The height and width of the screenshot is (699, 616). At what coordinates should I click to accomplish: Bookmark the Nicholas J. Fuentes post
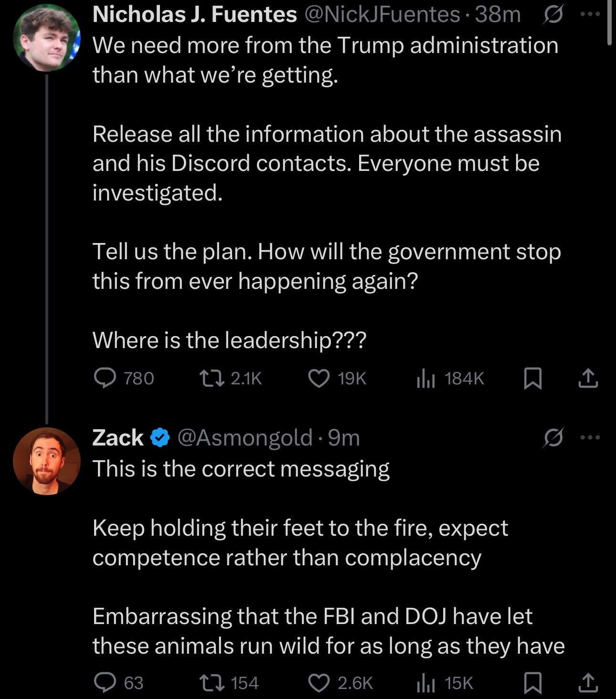point(532,379)
